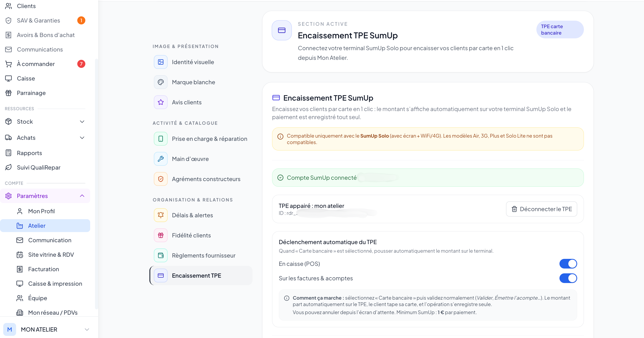Viewport: 644px width, 338px height.
Task: Click the green check icon of Compte SumUp
Action: coord(280,178)
